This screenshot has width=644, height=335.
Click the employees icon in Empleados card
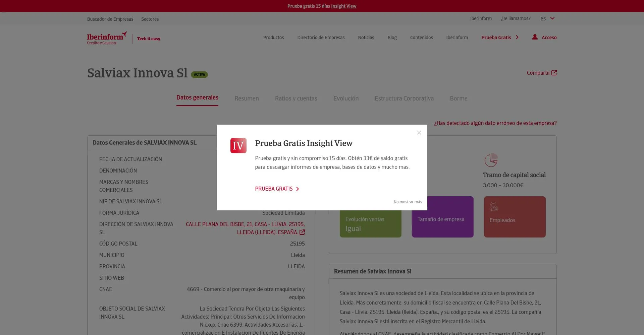(x=494, y=207)
